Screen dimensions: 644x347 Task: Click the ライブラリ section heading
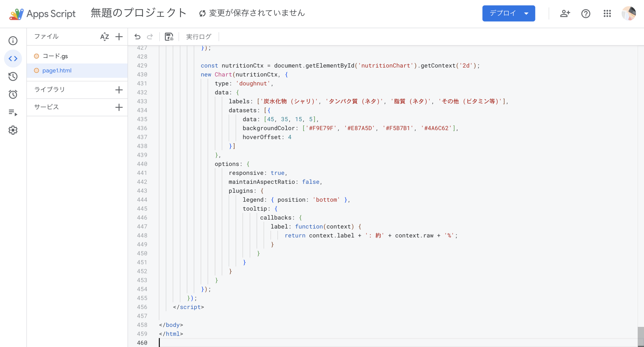[50, 89]
